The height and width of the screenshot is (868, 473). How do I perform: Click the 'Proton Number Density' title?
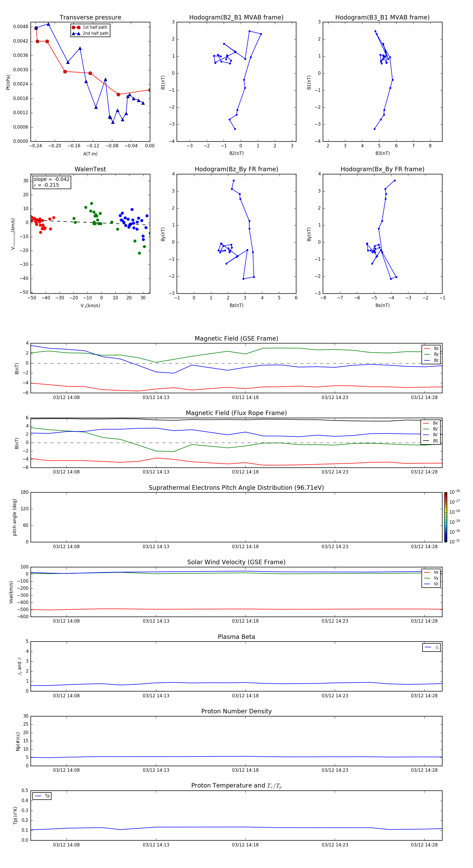236,711
